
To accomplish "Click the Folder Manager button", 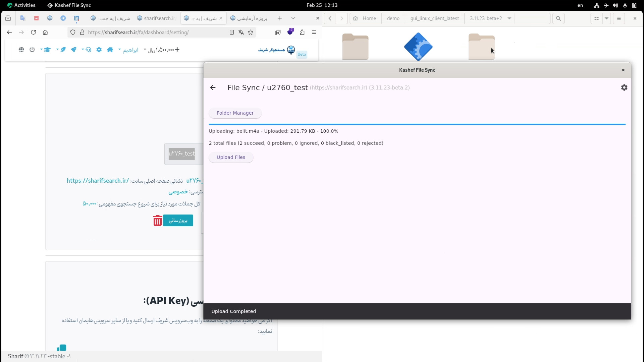I will pyautogui.click(x=235, y=113).
